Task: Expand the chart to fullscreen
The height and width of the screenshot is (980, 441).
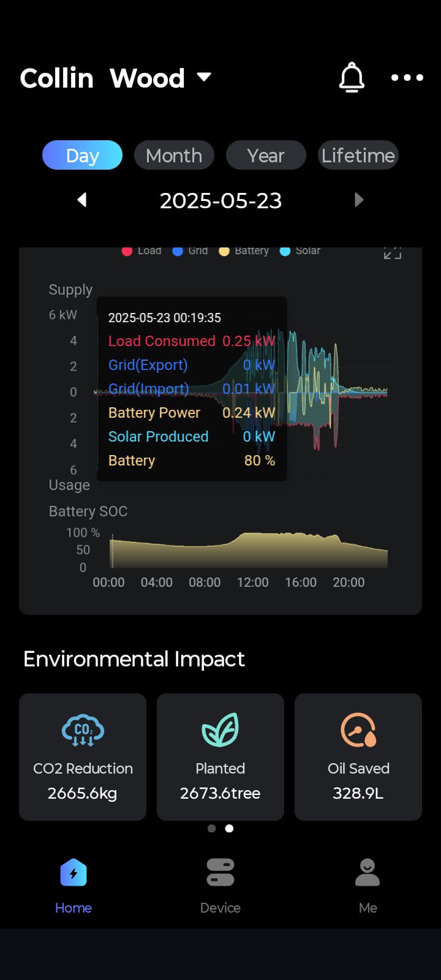Action: tap(392, 253)
